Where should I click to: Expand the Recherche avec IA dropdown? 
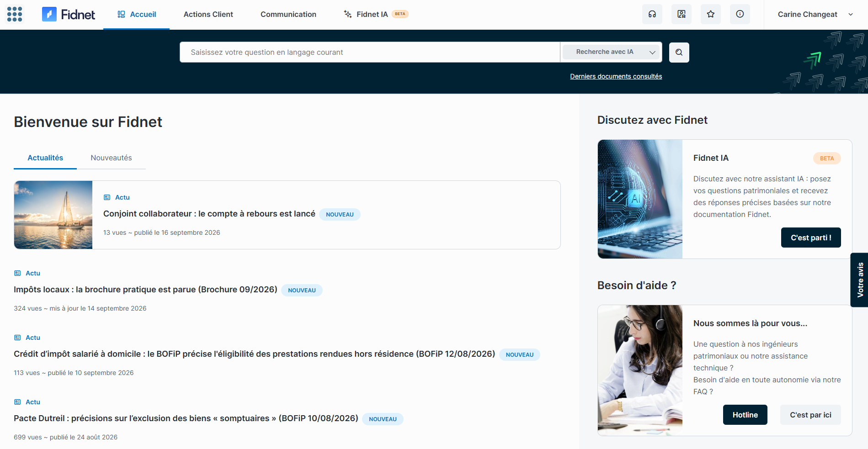(611, 52)
